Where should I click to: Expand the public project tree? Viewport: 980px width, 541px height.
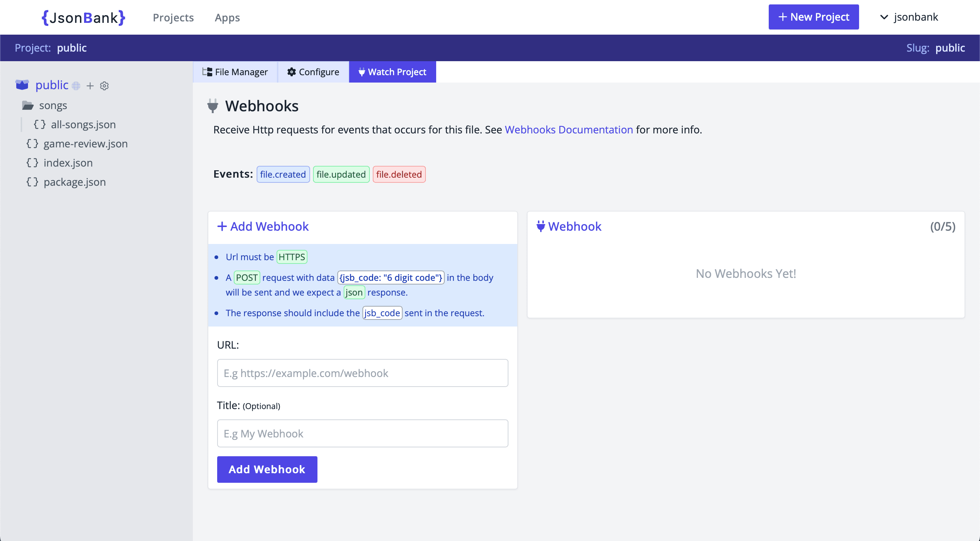click(x=51, y=85)
